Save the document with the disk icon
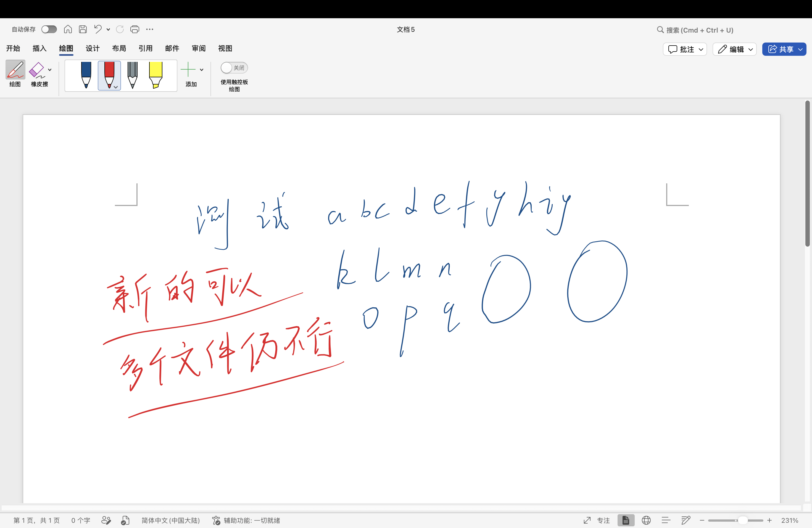The image size is (812, 528). tap(83, 29)
